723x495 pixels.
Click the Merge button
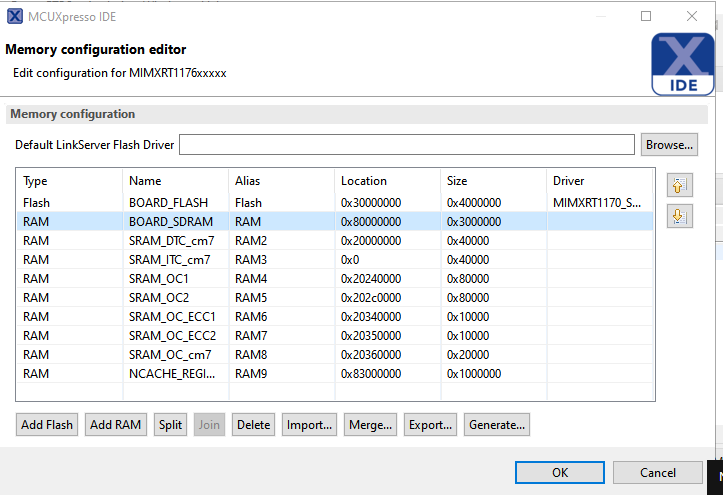click(370, 425)
